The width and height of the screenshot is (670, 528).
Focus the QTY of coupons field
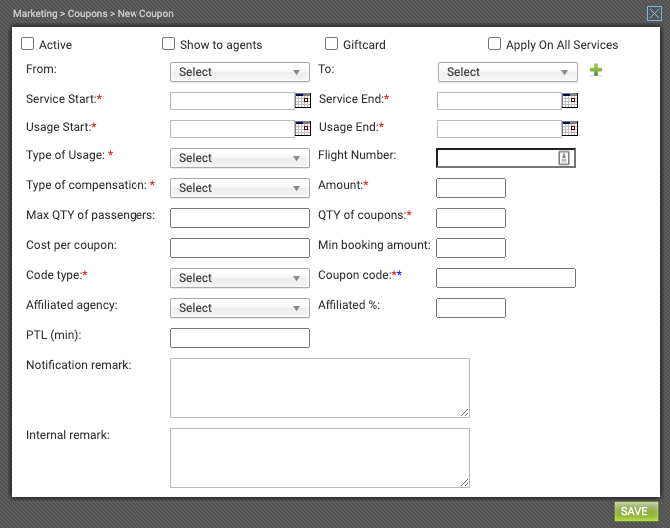(471, 218)
